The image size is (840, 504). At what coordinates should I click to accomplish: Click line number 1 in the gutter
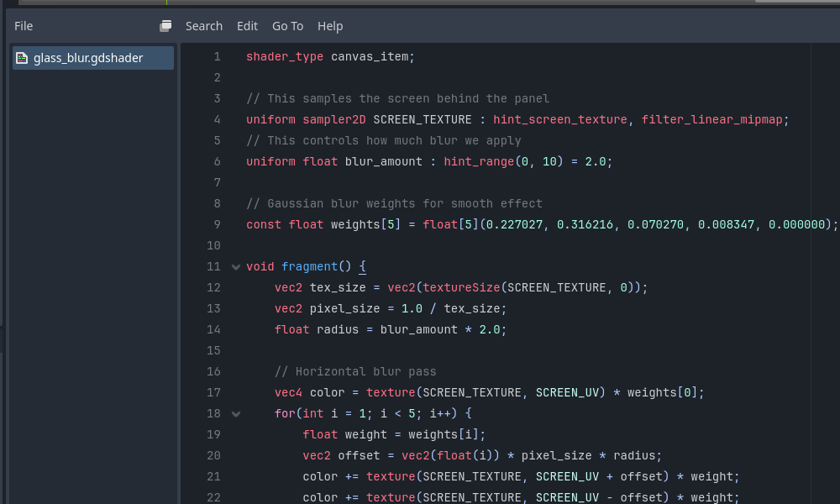217,57
